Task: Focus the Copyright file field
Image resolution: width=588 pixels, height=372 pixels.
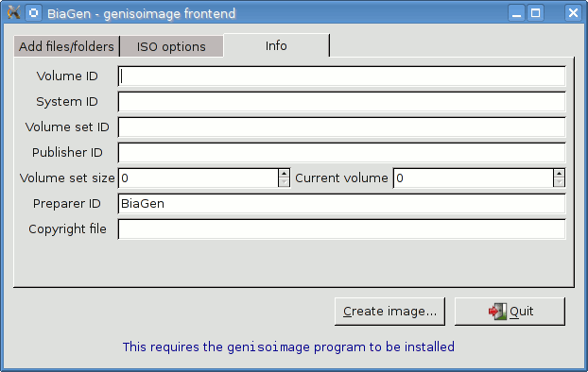Action: click(341, 229)
